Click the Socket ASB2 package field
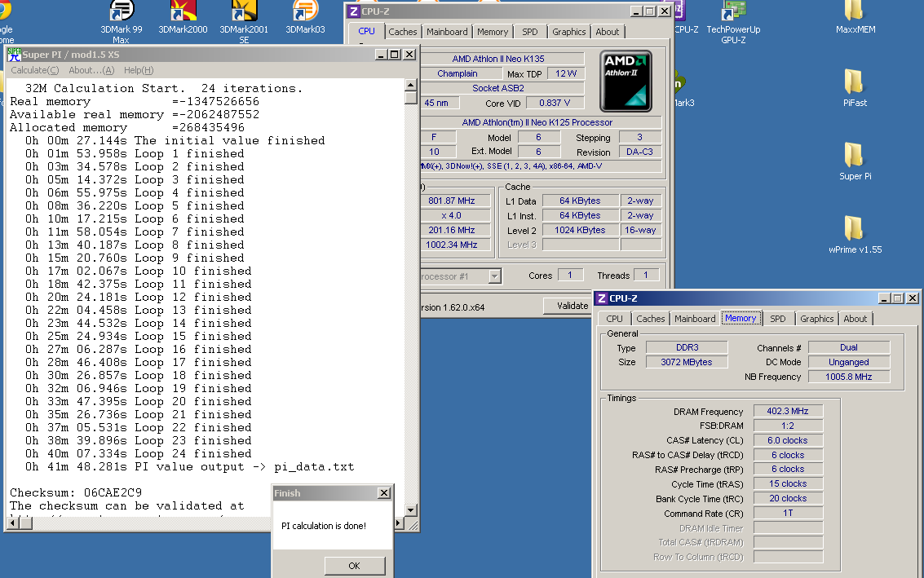Viewport: 924px width, 578px height. [x=502, y=88]
